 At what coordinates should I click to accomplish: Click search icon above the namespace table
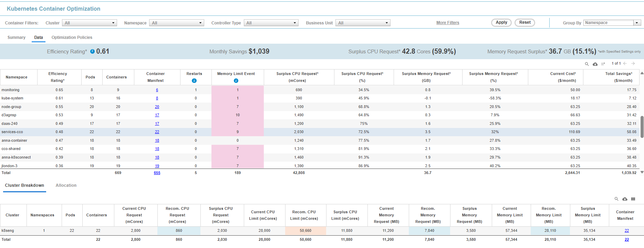pyautogui.click(x=587, y=64)
